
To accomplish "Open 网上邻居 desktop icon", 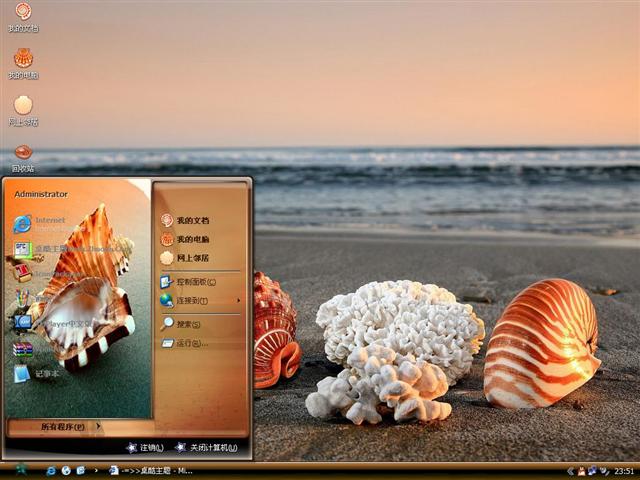I will 22,106.
